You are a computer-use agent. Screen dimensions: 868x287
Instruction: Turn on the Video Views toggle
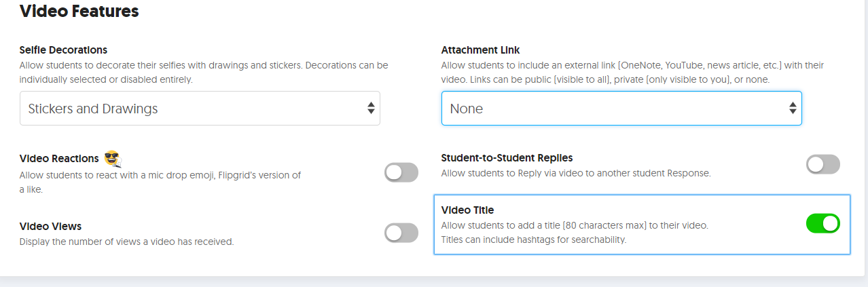point(401,233)
